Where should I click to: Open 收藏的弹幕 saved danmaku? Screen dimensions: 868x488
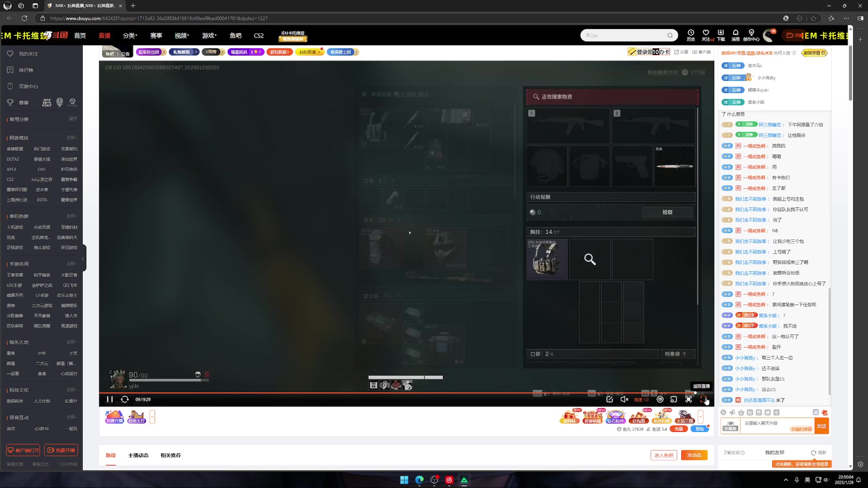click(x=801, y=429)
